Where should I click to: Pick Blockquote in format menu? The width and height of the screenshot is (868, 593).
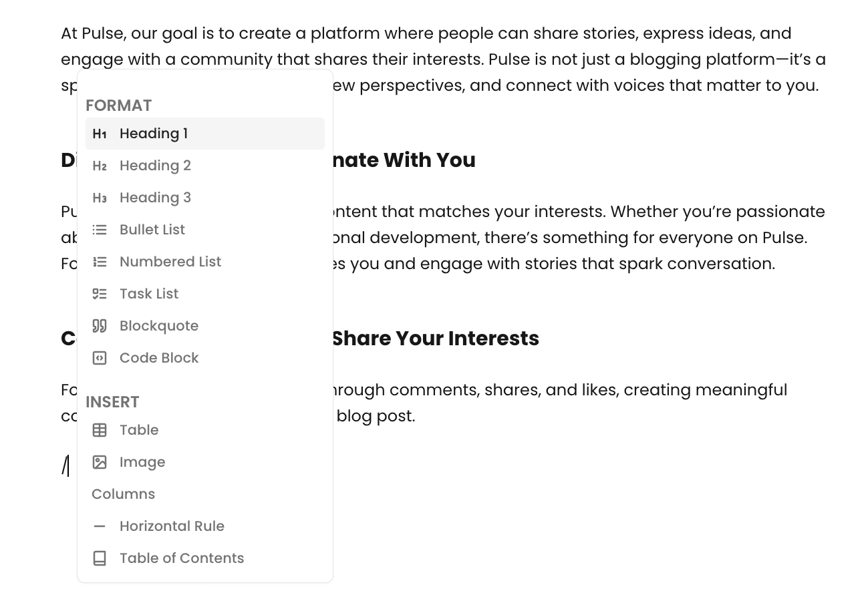point(159,326)
